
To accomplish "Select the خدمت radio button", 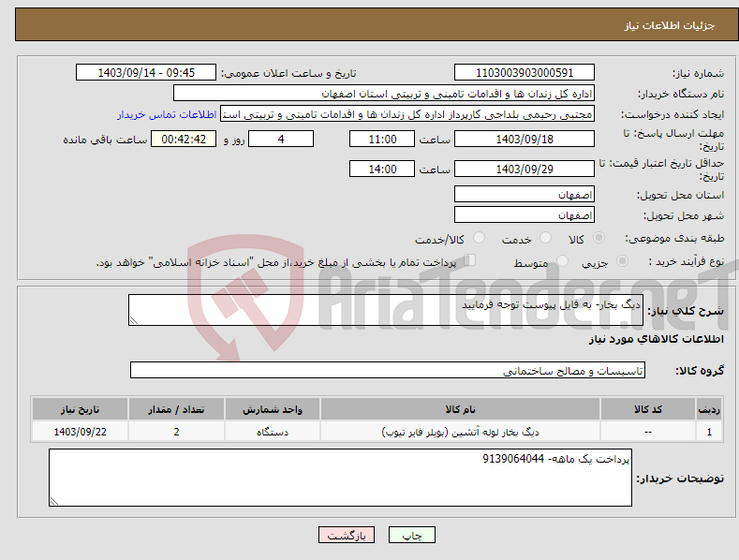I will (x=545, y=238).
